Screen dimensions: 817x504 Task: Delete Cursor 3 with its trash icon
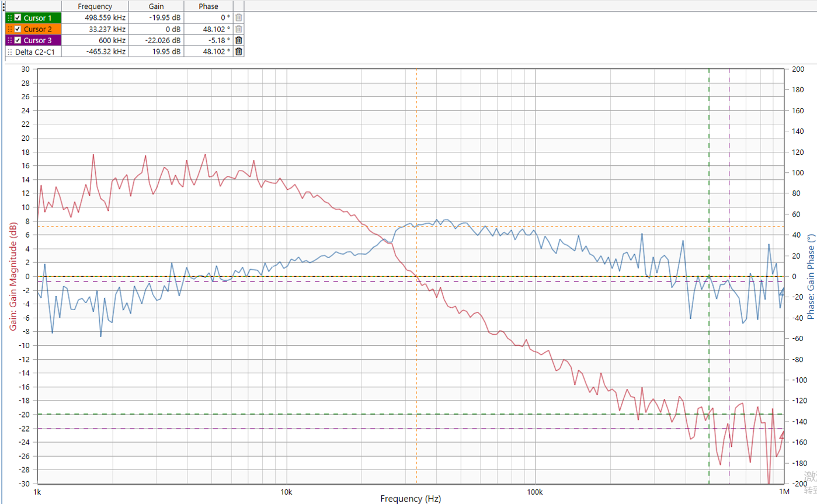click(x=238, y=40)
